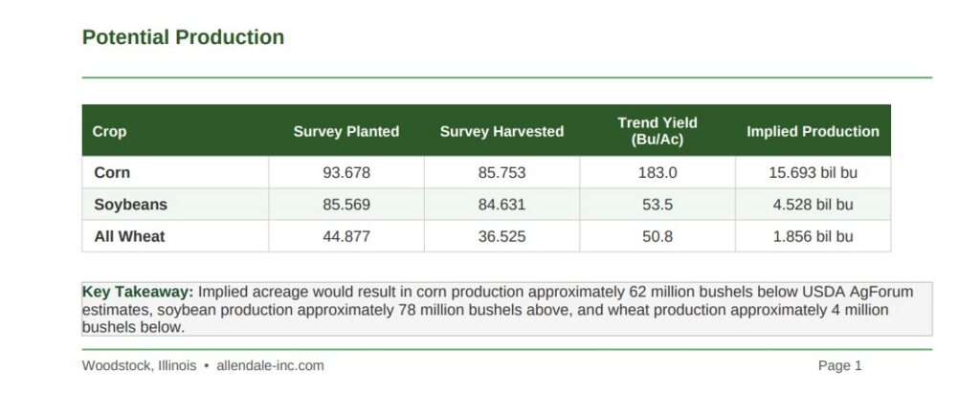Click the Trend Yield (Bu/Ac) header
980x415 pixels.
point(657,131)
